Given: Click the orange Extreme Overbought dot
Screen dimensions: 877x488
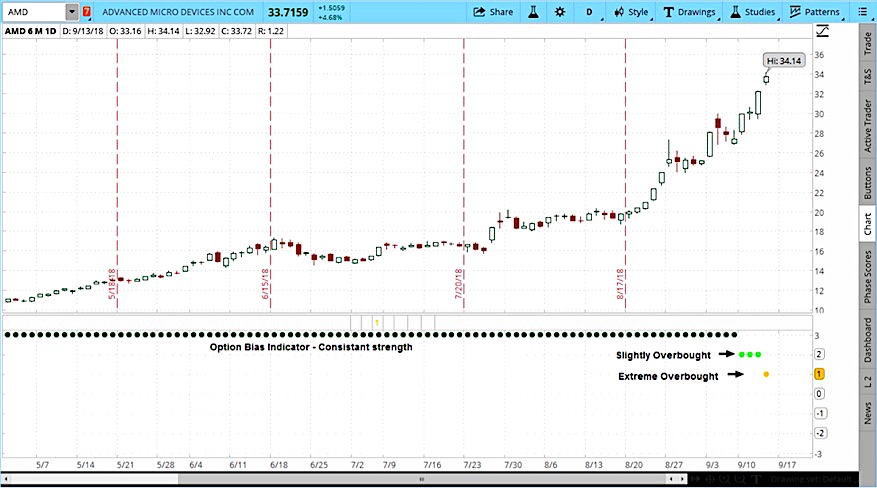Looking at the screenshot, I should [x=766, y=375].
